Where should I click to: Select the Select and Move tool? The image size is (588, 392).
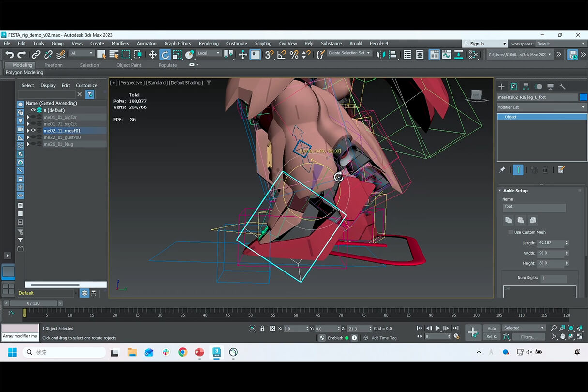(152, 55)
